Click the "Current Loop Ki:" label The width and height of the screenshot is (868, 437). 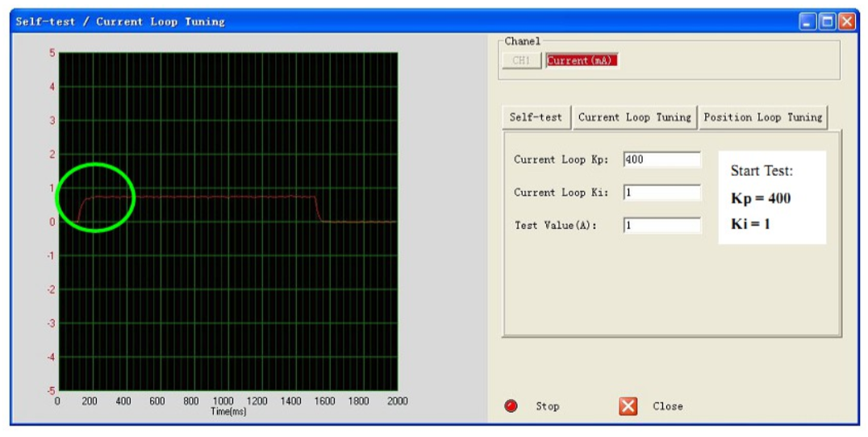pyautogui.click(x=561, y=193)
